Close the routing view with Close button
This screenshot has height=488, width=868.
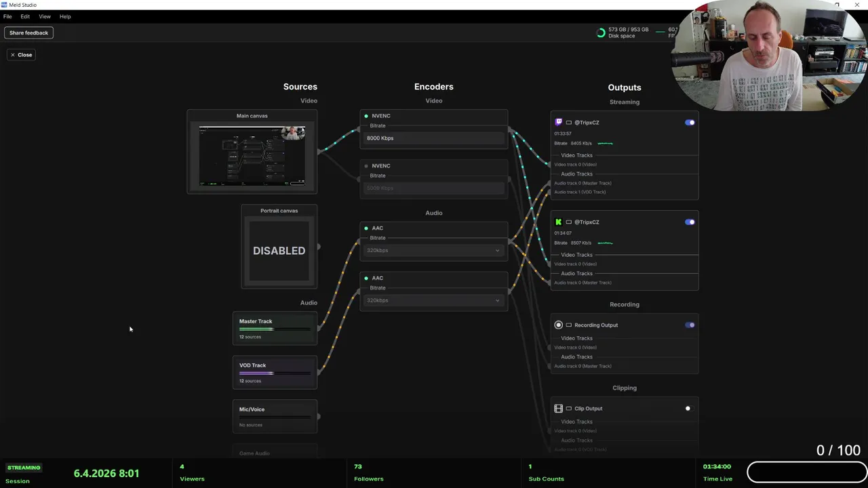[21, 55]
